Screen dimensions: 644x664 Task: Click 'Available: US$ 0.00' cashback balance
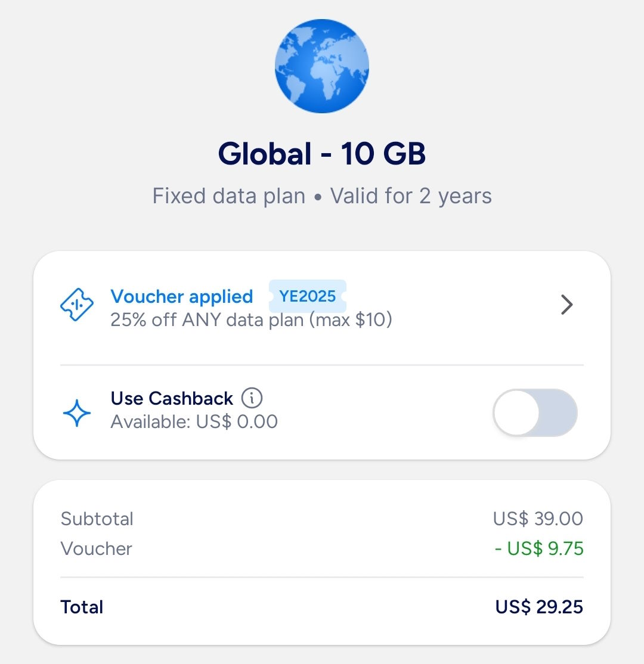pos(194,422)
